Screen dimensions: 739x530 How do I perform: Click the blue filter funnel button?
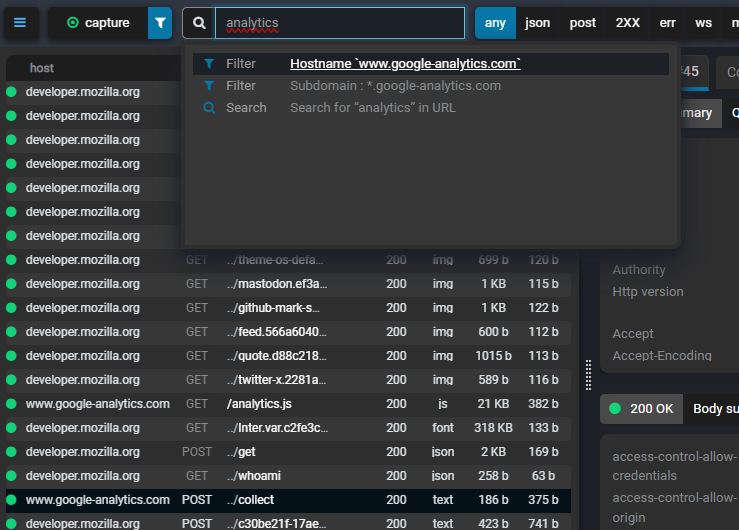(160, 23)
